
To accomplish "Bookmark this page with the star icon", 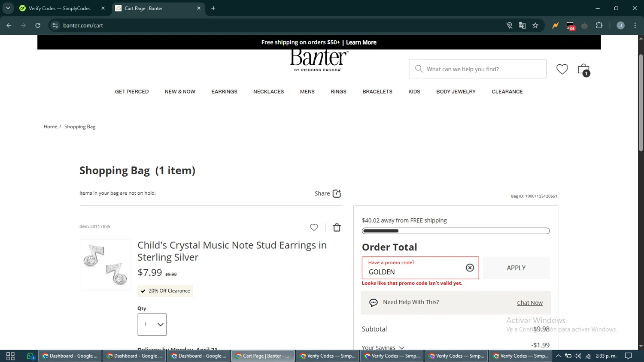I will click(x=535, y=25).
